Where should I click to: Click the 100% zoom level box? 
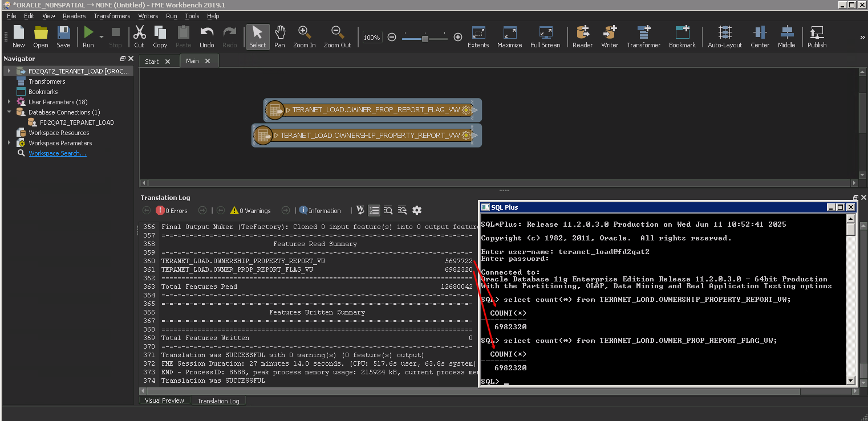372,38
